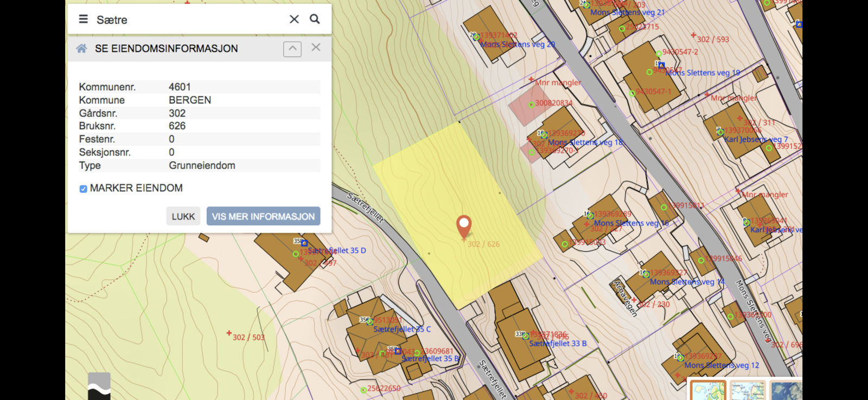Click the map label Mons Slettens veg 14
868x400 pixels.
pos(687,282)
